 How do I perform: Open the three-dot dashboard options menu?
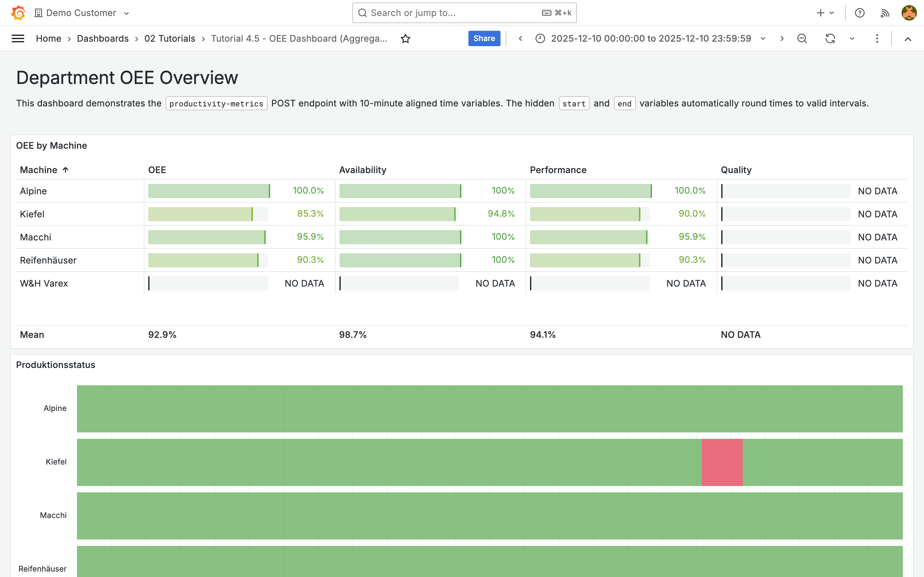coord(877,38)
